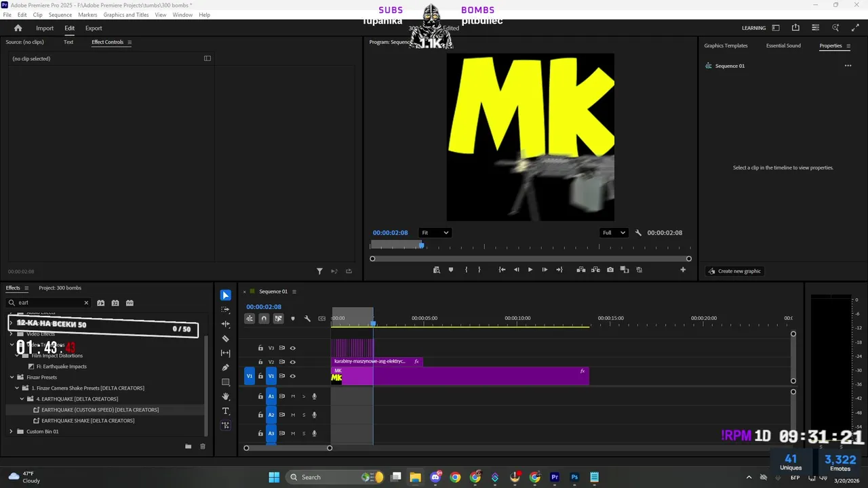Screen dimensions: 868x488
Task: Open the Full playback resolution dropdown
Action: point(614,232)
